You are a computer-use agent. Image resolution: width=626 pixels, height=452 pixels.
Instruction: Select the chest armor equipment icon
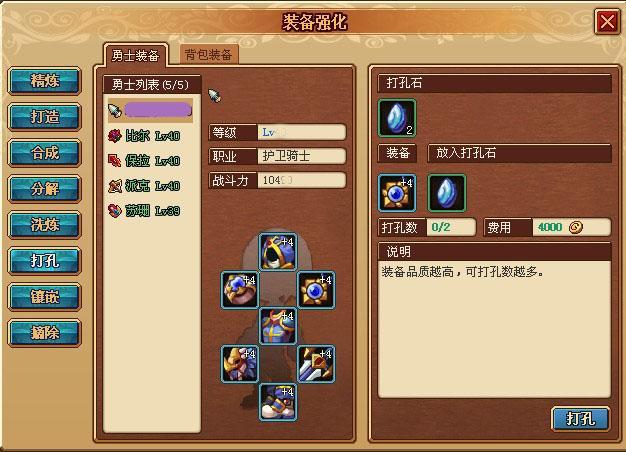coord(278,326)
